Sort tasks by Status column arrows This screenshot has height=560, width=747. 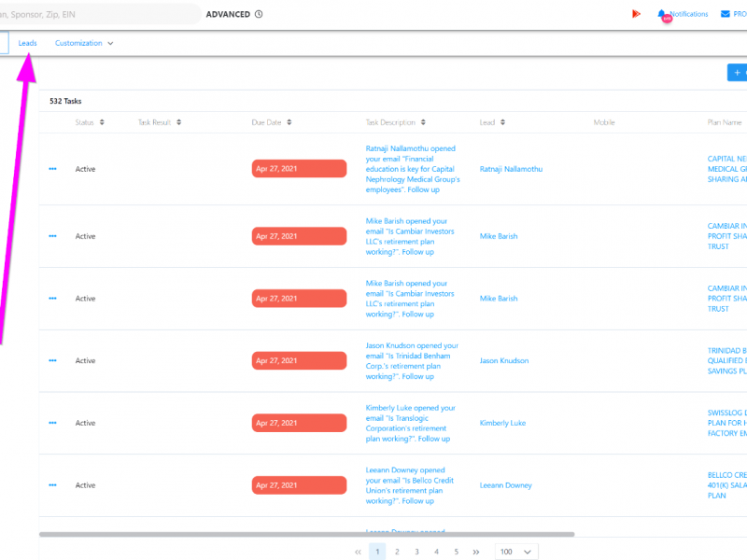pos(102,122)
